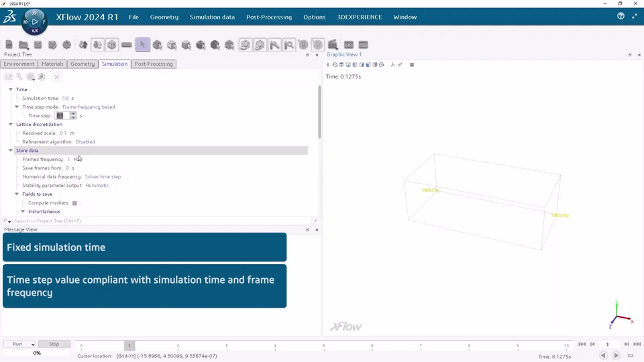Open the Options menu
This screenshot has height=362, width=644.
point(315,17)
